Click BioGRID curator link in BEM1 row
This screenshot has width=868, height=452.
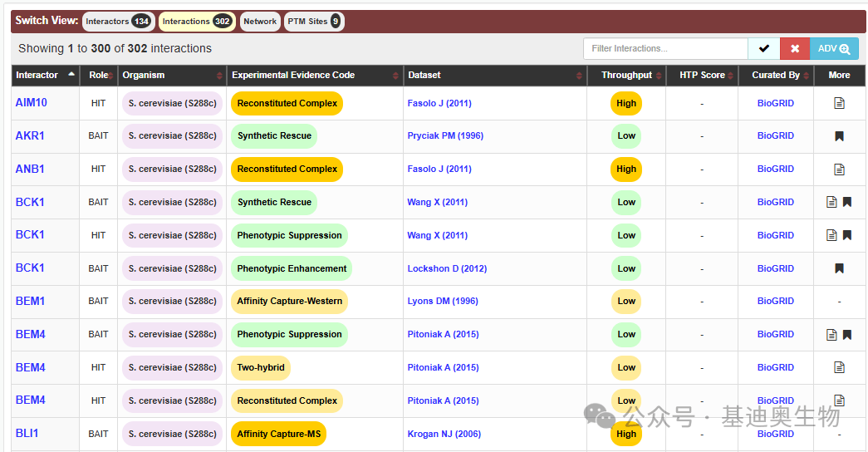tap(776, 301)
